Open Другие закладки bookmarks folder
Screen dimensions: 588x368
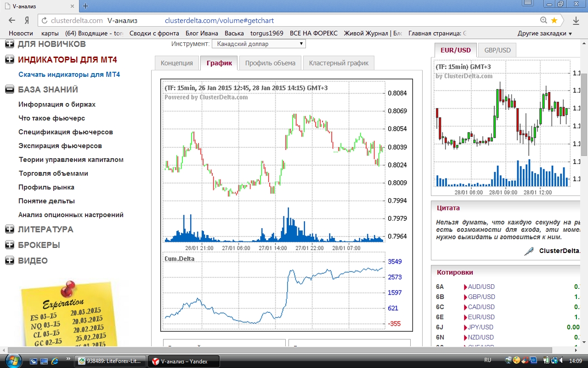pos(544,33)
